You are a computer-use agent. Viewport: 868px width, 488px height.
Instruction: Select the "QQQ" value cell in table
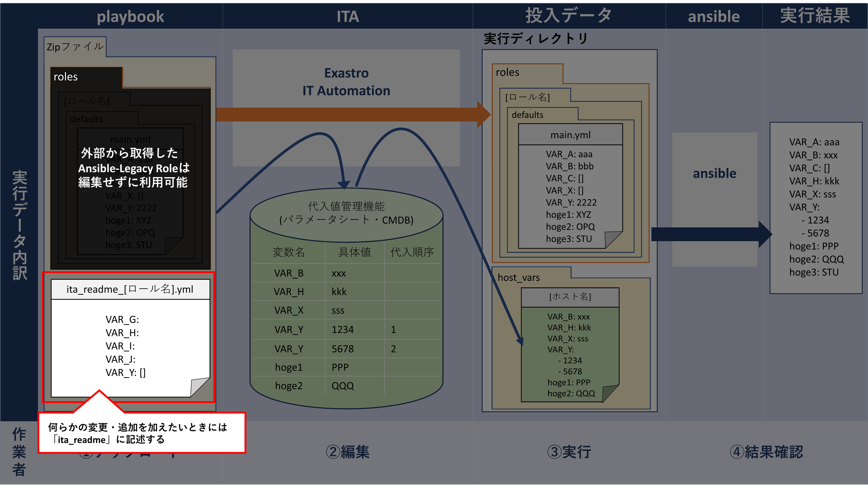click(x=343, y=386)
